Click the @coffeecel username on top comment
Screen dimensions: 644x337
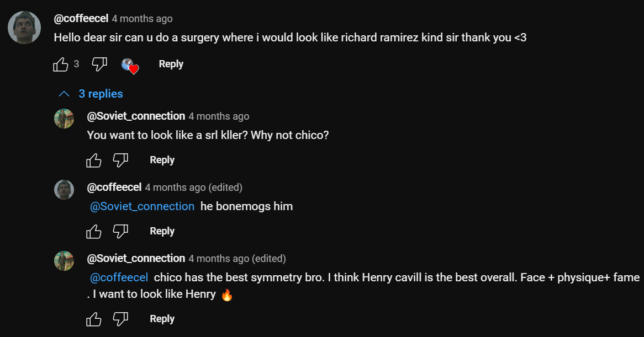(x=81, y=19)
